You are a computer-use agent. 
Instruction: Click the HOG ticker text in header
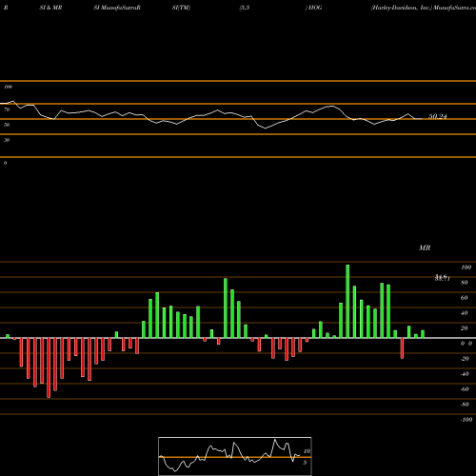(315, 8)
